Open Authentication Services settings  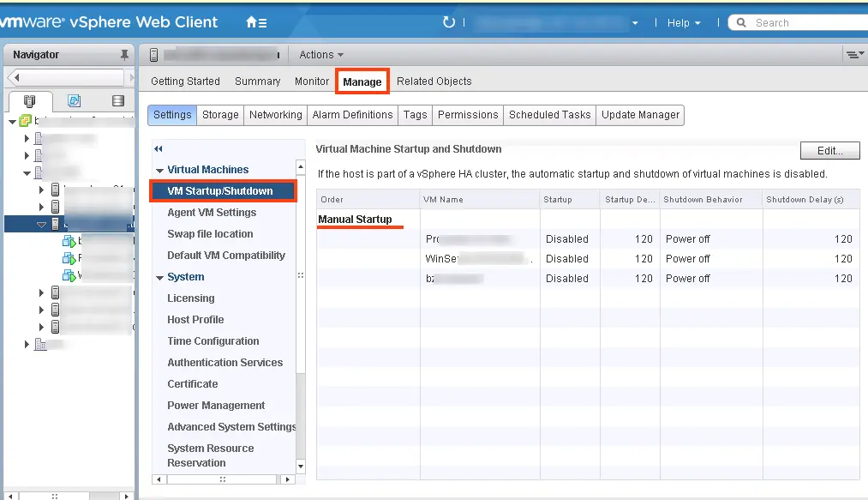click(x=224, y=363)
